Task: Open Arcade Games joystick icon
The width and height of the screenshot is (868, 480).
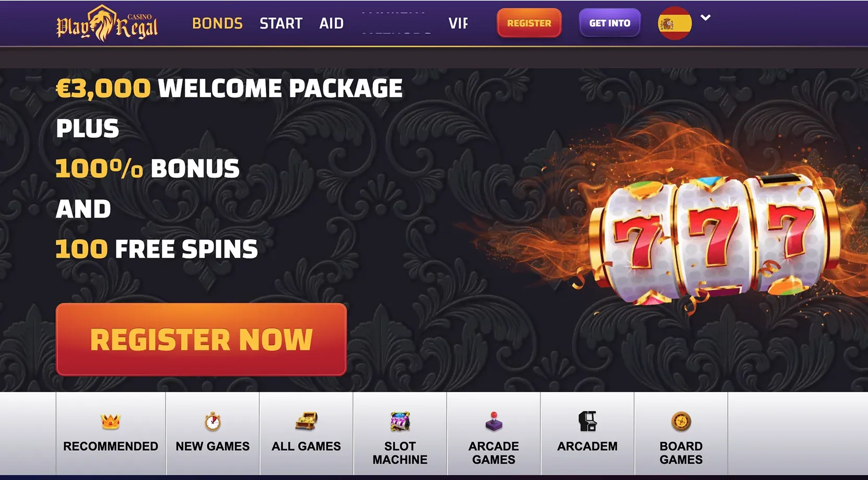Action: coord(494,421)
